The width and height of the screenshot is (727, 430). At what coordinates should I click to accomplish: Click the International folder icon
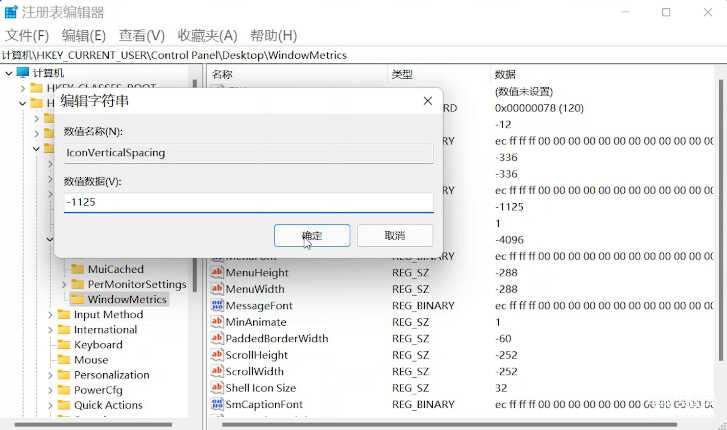click(64, 329)
